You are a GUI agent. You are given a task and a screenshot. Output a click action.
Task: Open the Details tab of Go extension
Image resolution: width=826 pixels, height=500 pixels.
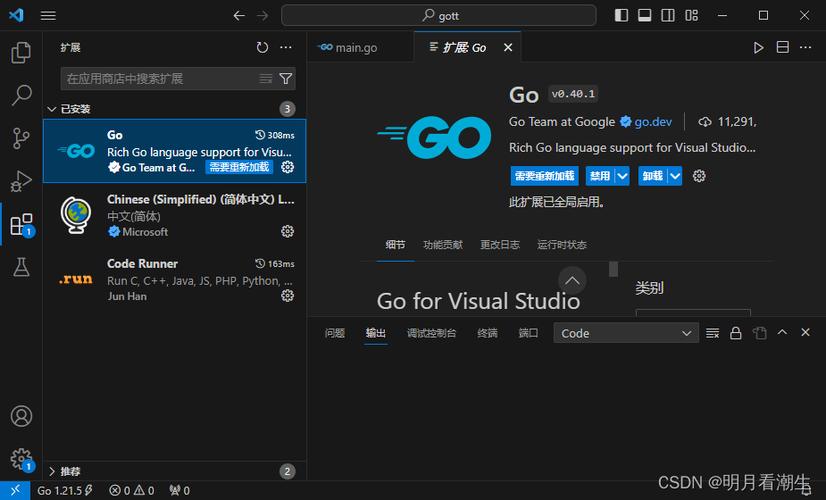pyautogui.click(x=395, y=244)
